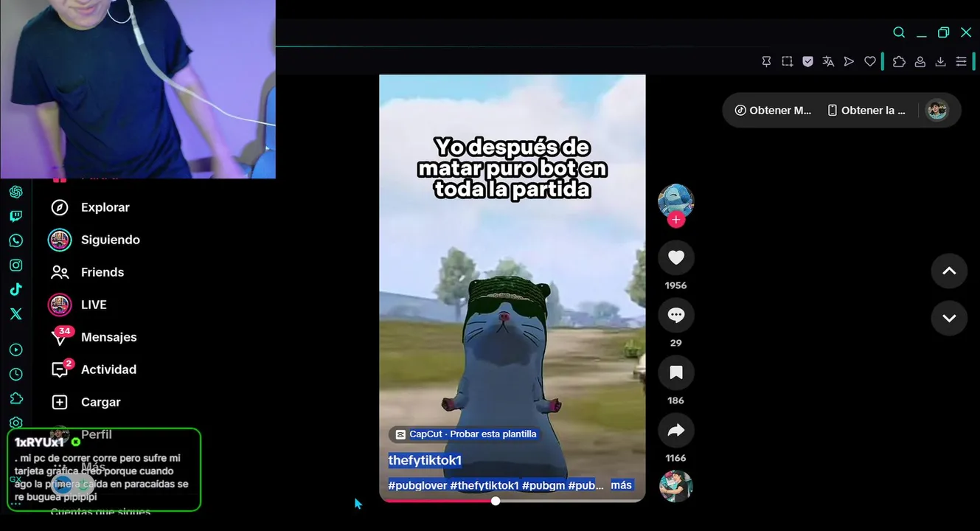The image size is (980, 531).
Task: Take a snapshot with the capture icon
Action: pos(787,62)
